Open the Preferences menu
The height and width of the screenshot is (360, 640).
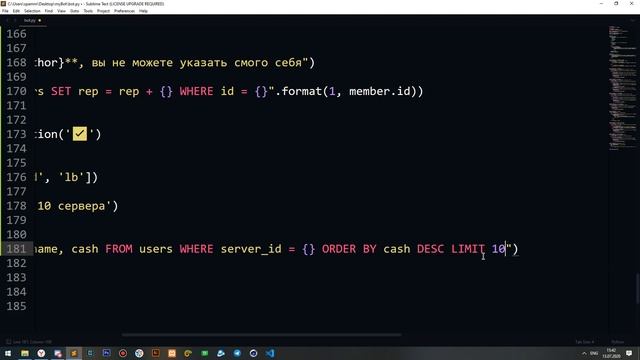124,11
